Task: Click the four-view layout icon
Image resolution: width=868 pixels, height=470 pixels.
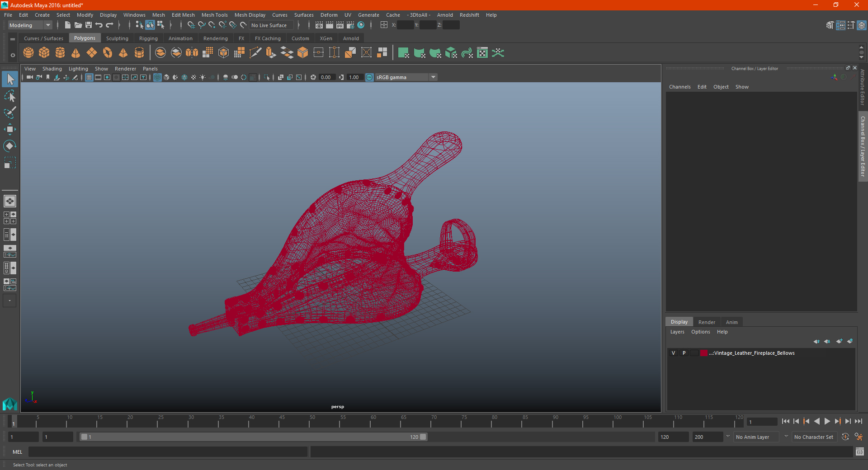Action: (10, 218)
